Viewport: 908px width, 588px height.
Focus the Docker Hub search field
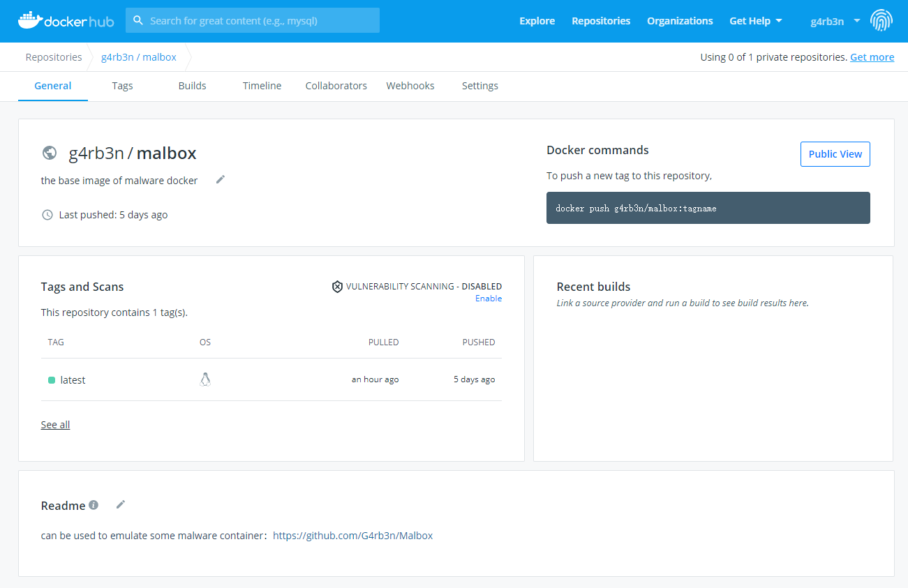(x=253, y=21)
